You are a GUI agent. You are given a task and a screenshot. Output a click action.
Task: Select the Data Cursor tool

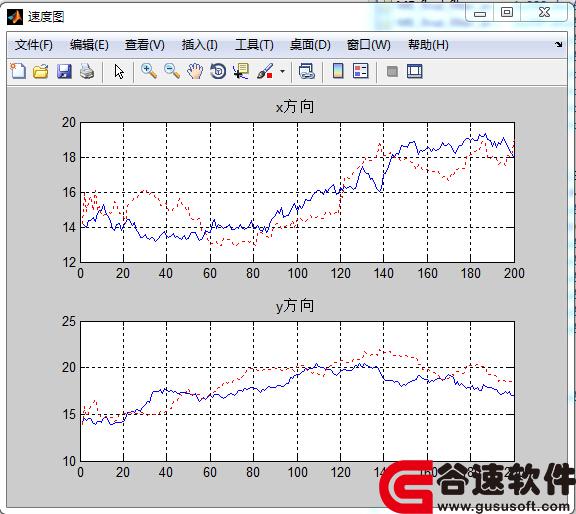241,71
